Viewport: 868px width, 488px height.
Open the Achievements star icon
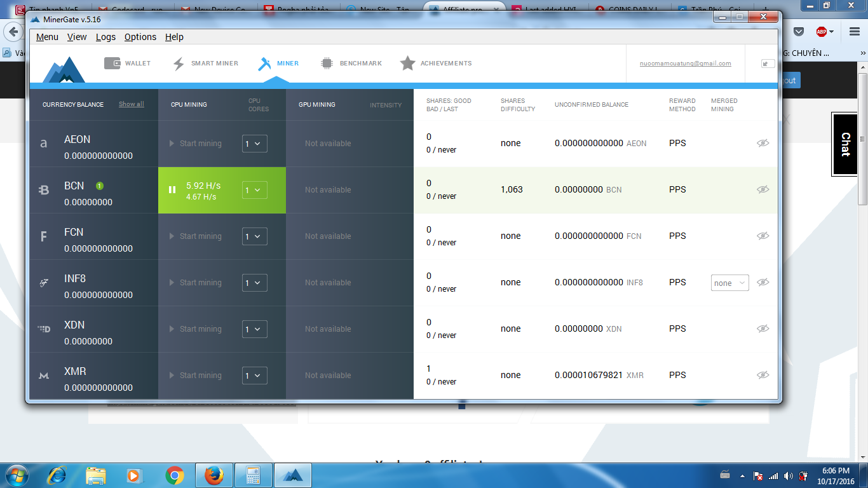[407, 64]
